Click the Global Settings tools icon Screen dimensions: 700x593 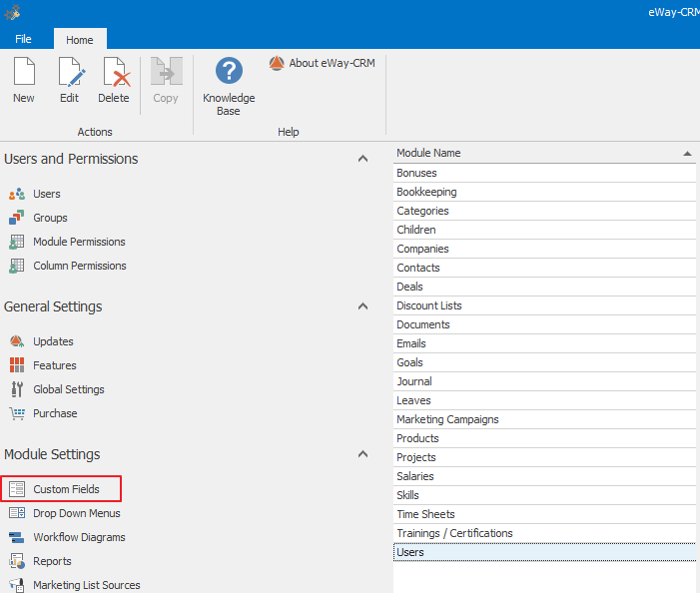(17, 389)
